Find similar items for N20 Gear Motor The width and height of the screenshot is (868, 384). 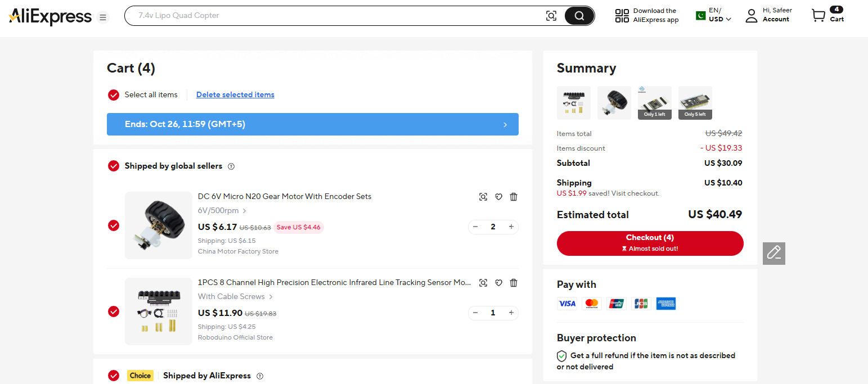483,197
